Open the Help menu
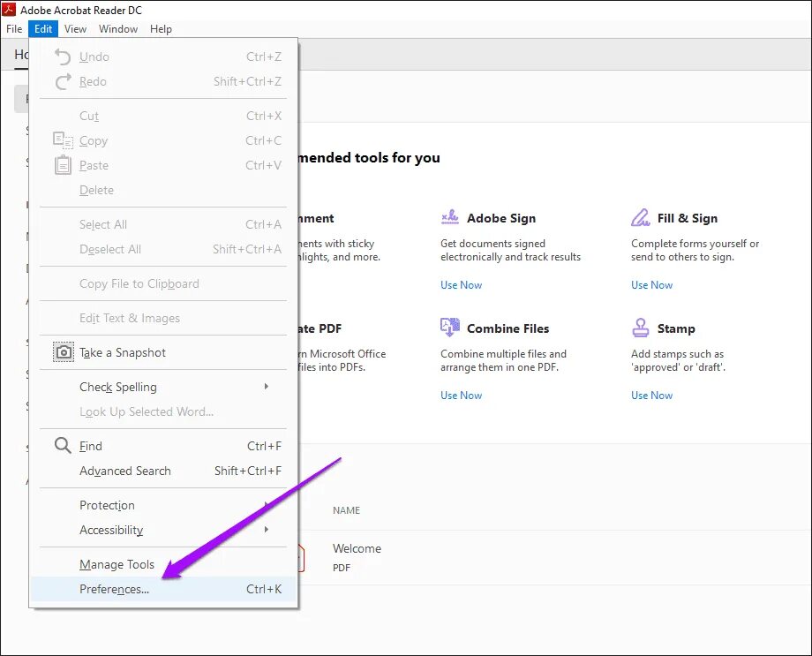 pyautogui.click(x=161, y=29)
